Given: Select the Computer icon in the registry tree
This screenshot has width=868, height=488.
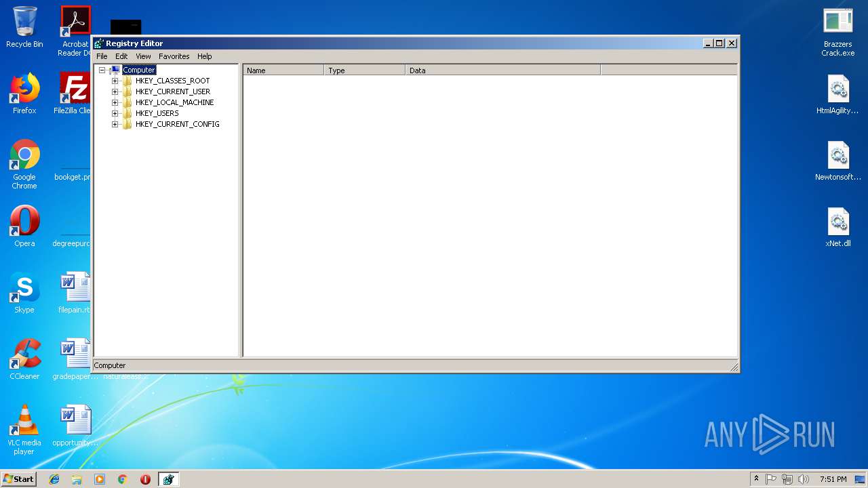Looking at the screenshot, I should point(115,70).
